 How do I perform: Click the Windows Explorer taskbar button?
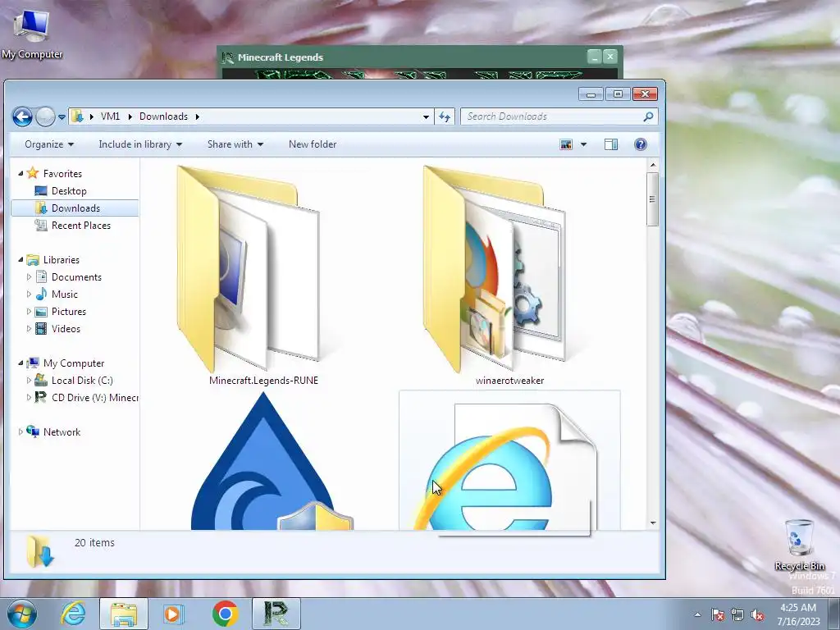124,614
